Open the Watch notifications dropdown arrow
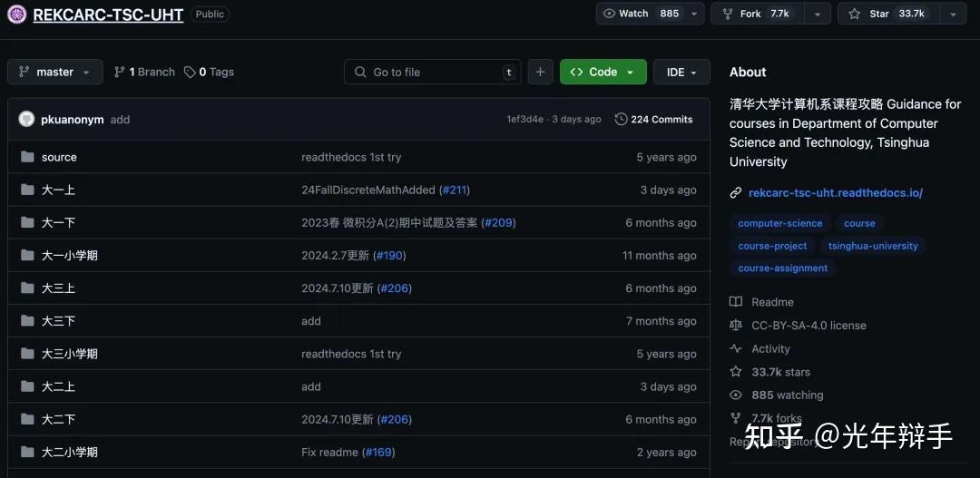 pyautogui.click(x=694, y=14)
